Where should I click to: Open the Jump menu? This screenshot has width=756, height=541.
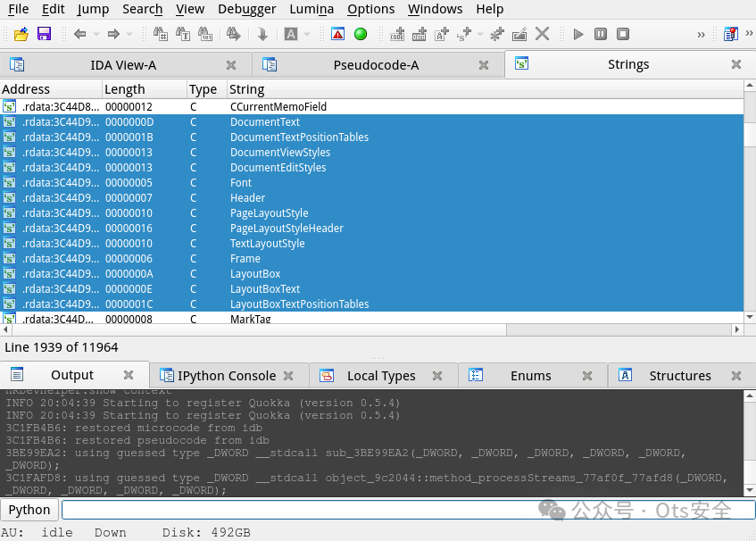point(93,9)
